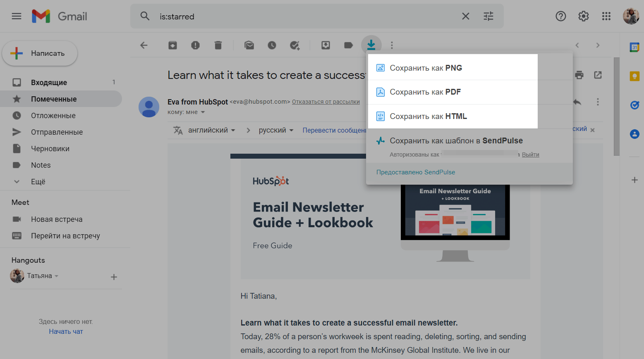The height and width of the screenshot is (359, 644).
Task: Expand recipient details next to кому: мне
Action: tap(203, 112)
